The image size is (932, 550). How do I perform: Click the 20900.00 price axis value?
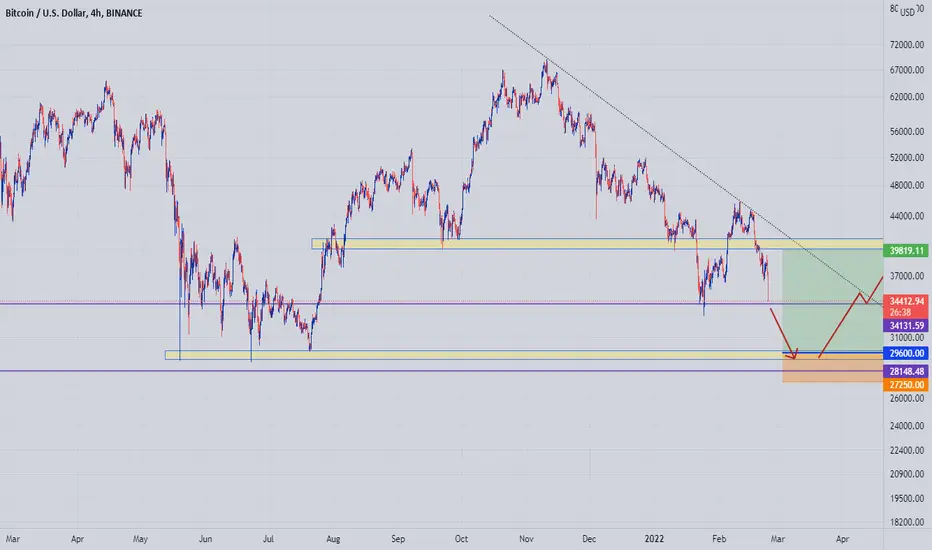coord(907,474)
